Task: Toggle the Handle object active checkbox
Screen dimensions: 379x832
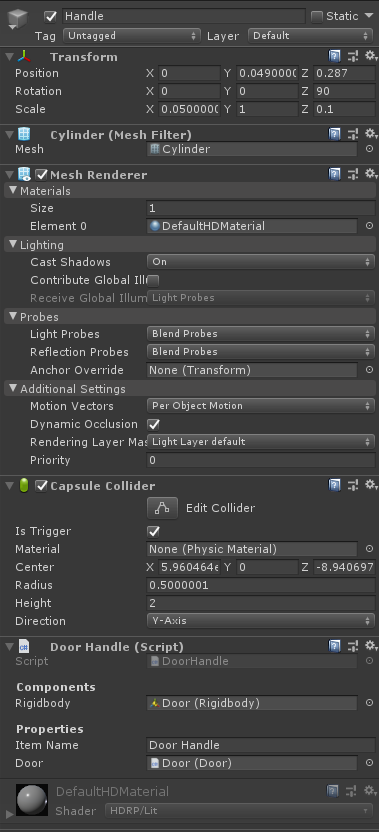Action: click(50, 16)
